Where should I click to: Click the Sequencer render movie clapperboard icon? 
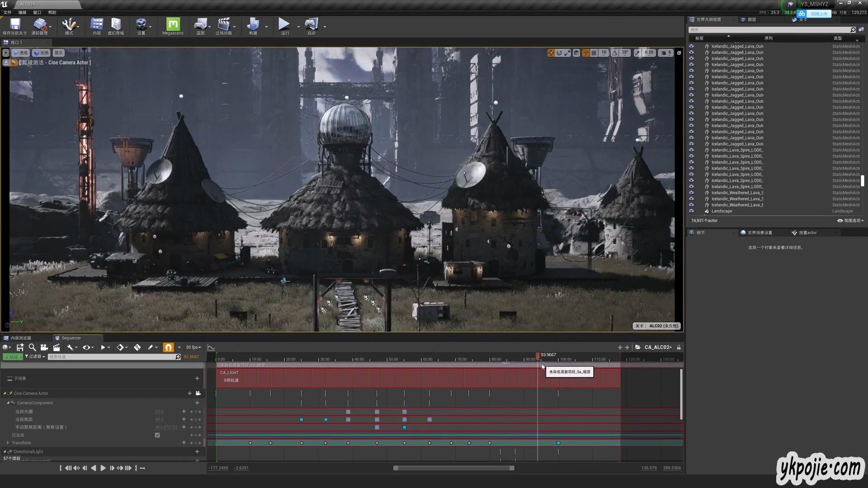pos(57,347)
